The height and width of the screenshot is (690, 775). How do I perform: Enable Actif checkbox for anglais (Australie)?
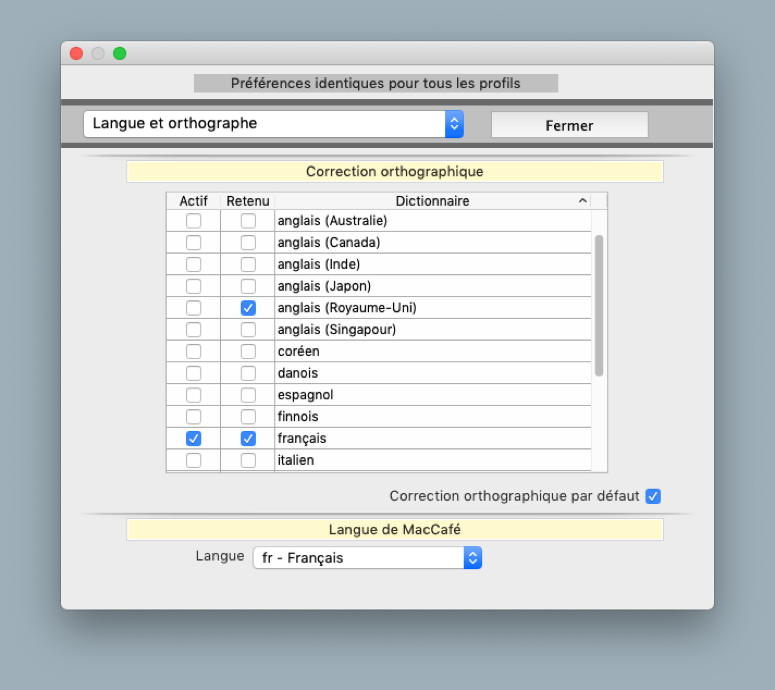(x=193, y=221)
